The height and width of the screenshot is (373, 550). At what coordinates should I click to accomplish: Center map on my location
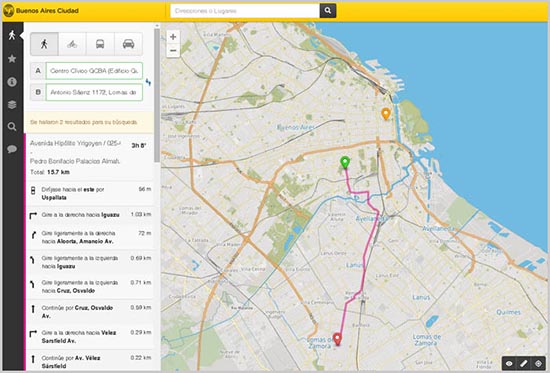point(538,364)
